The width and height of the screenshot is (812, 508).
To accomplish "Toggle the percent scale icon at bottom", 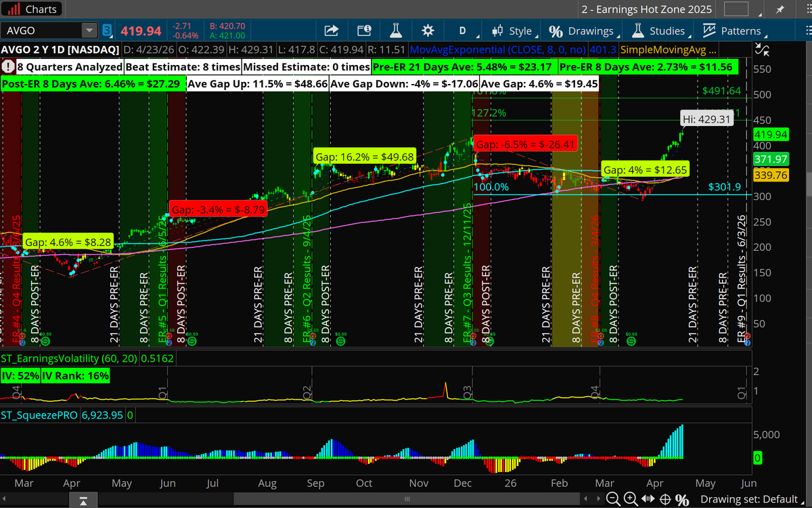I will point(682,499).
